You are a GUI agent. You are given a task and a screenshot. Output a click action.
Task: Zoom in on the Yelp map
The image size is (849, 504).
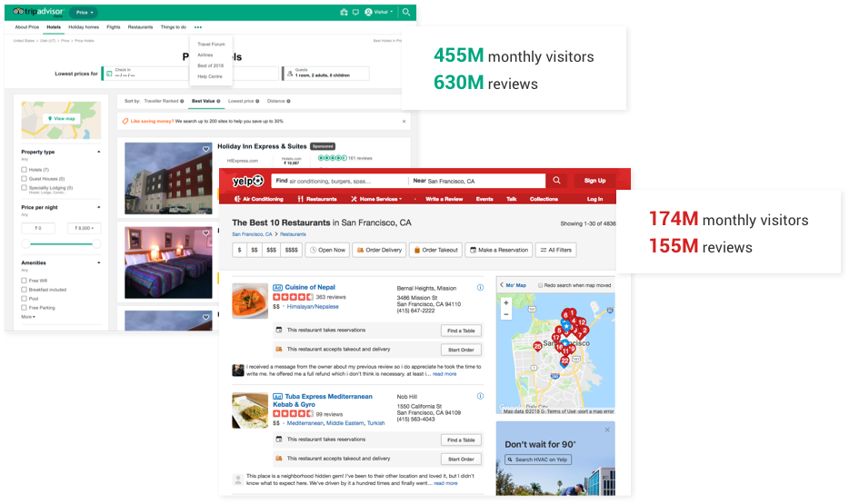505,303
